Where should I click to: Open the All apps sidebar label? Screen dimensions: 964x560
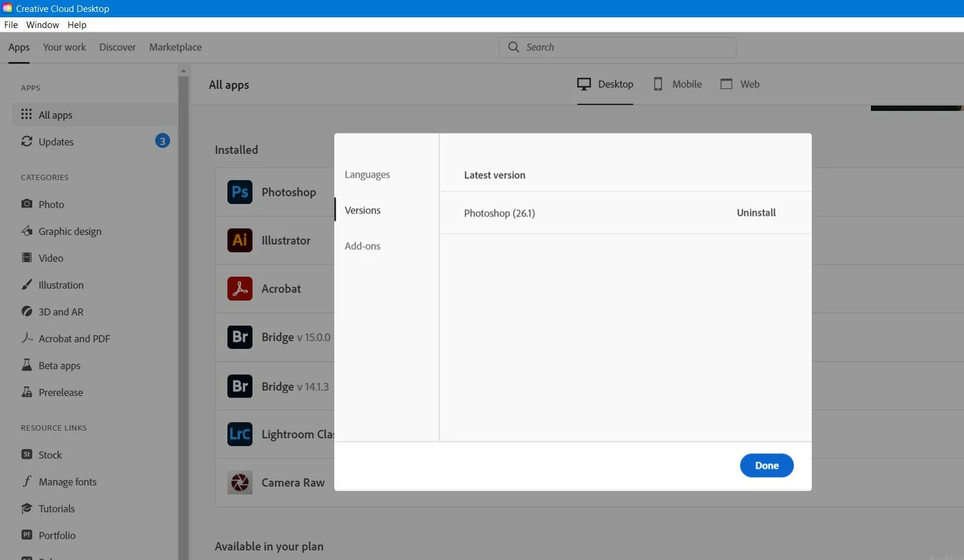[56, 115]
